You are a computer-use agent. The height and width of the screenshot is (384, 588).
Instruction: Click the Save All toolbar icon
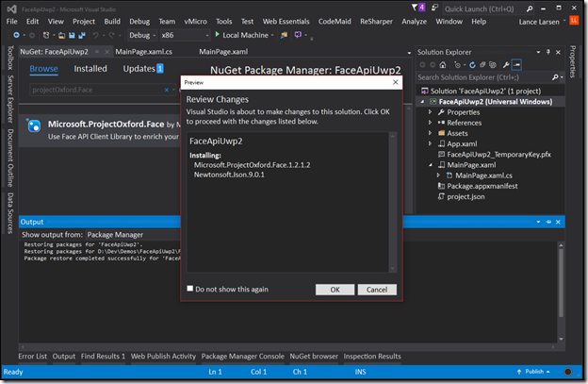click(81, 35)
